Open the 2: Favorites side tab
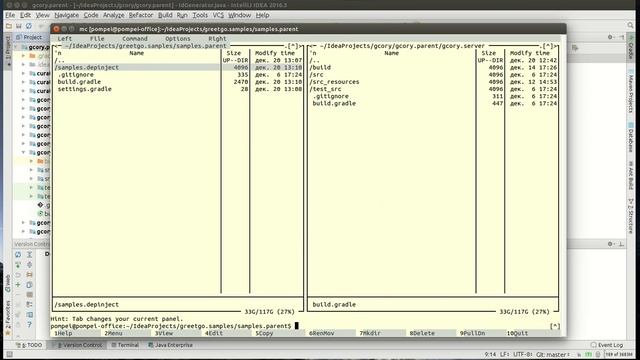The image size is (640, 360). click(x=8, y=318)
